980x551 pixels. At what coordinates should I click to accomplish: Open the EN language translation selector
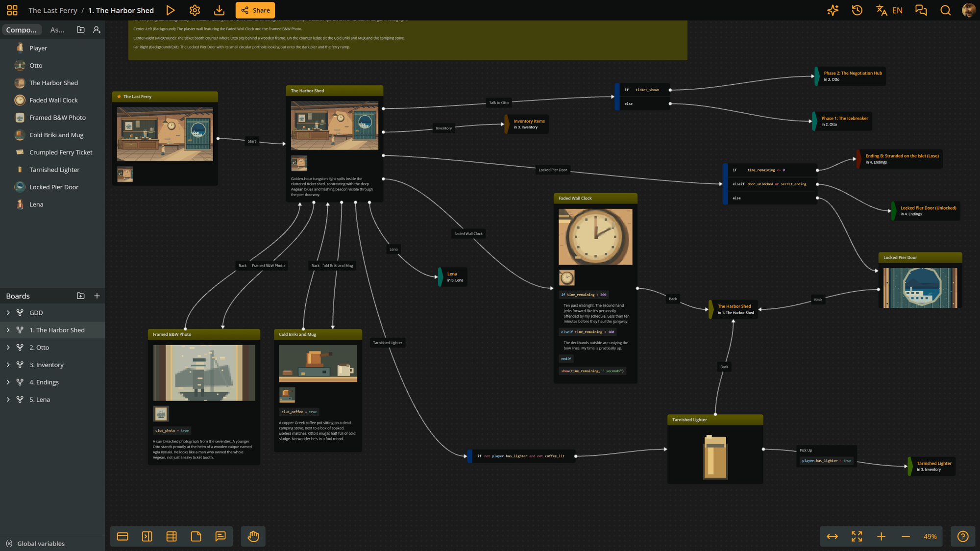point(889,10)
